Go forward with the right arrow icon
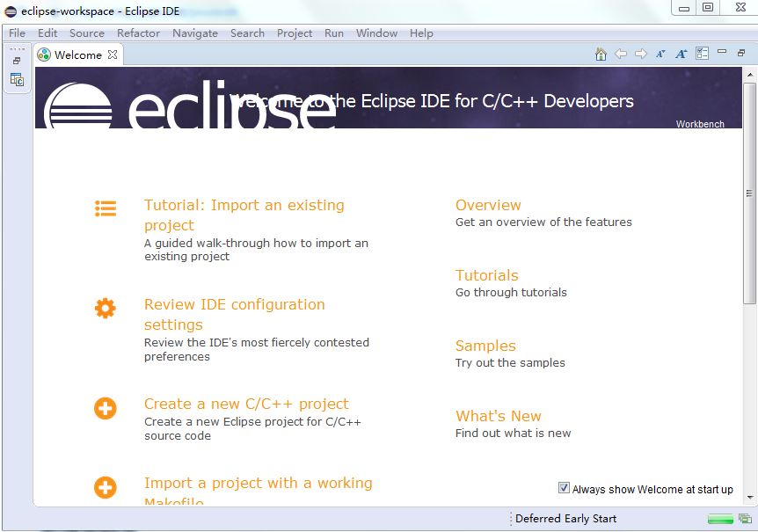This screenshot has width=758, height=532. (x=641, y=54)
